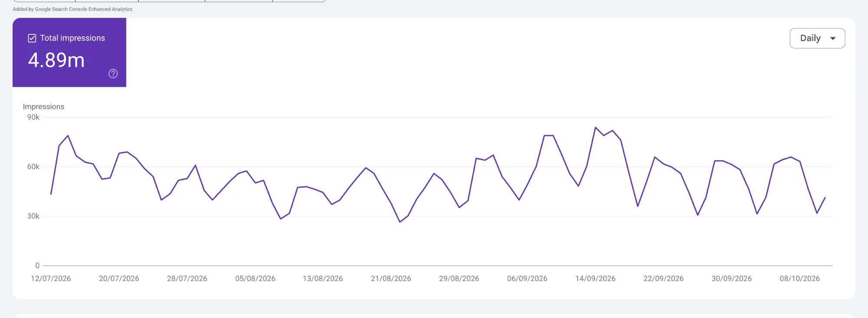Click the 90k axis label
Viewport: 868px width, 318px height.
click(33, 117)
